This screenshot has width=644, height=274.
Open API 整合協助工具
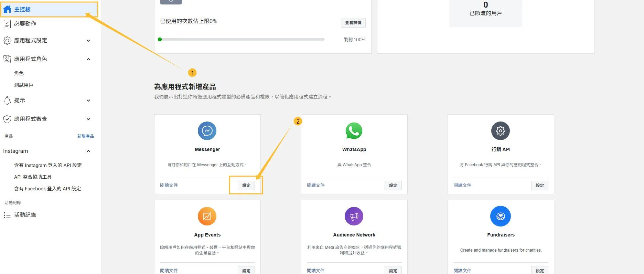33,177
